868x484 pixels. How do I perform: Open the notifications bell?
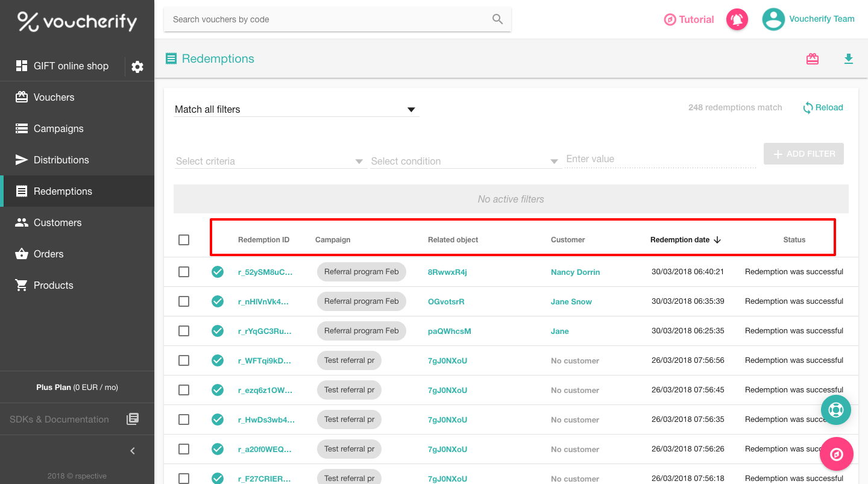coord(737,19)
